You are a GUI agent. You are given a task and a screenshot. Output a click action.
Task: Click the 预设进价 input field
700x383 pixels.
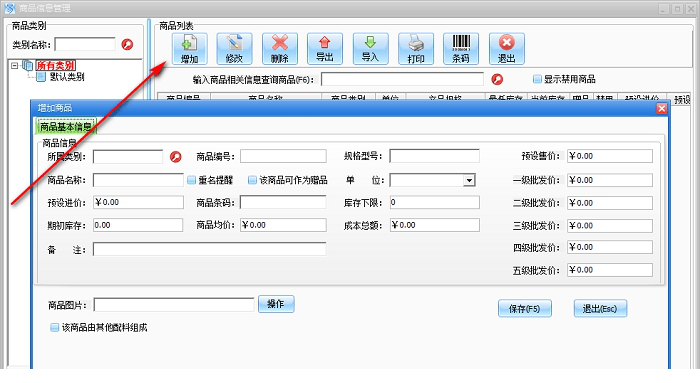(138, 202)
